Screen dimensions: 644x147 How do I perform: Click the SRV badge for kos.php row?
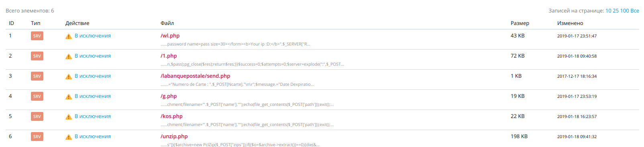coord(37,116)
